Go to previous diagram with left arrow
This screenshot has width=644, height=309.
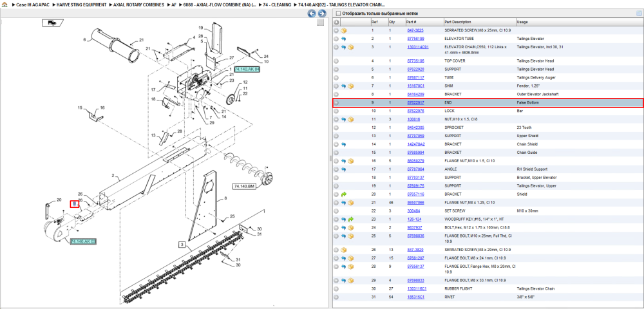312,14
